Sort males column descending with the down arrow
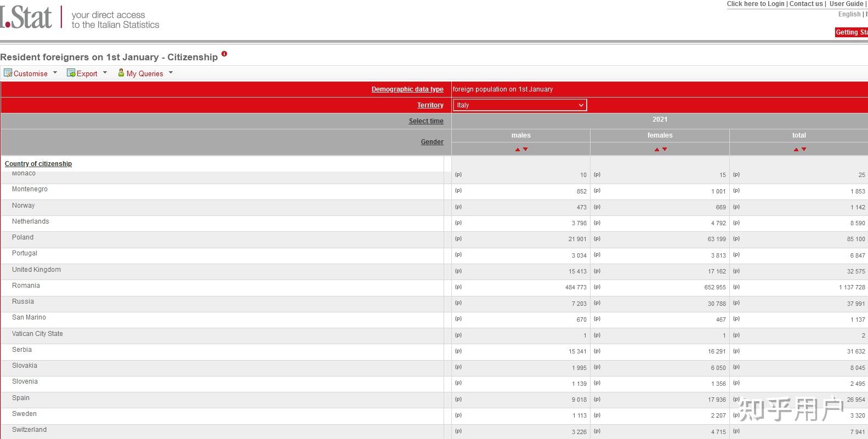Screen dimensions: 868x439 click(525, 149)
